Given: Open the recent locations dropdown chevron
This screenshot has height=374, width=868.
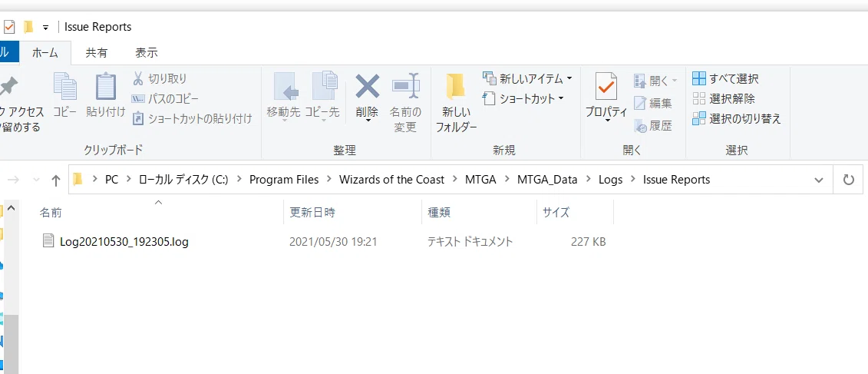Looking at the screenshot, I should (x=37, y=180).
